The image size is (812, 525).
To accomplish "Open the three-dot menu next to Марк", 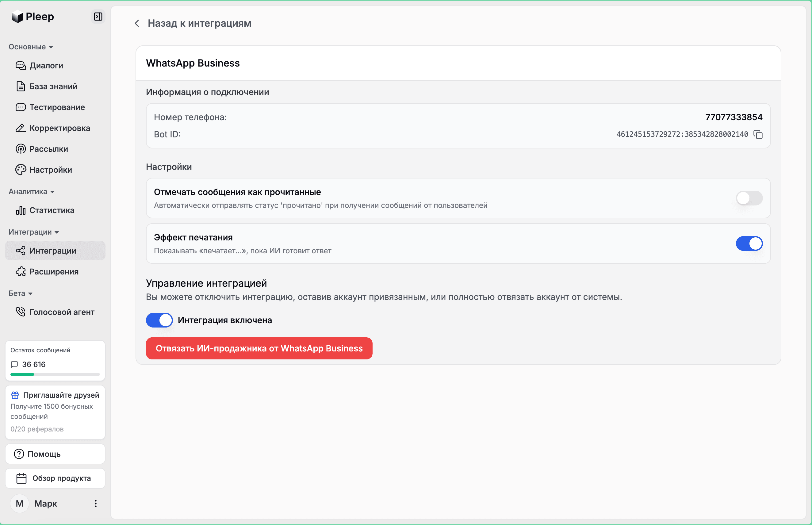I will click(95, 504).
